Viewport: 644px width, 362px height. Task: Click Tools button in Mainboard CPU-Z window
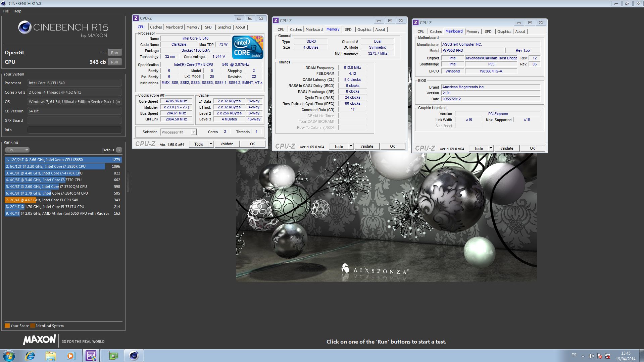[x=479, y=148]
